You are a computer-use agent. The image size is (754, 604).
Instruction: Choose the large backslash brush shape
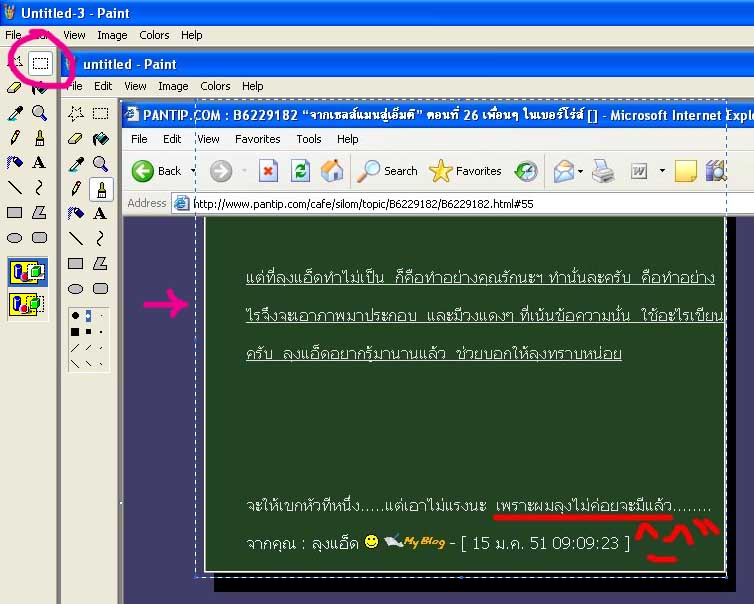pos(75,364)
